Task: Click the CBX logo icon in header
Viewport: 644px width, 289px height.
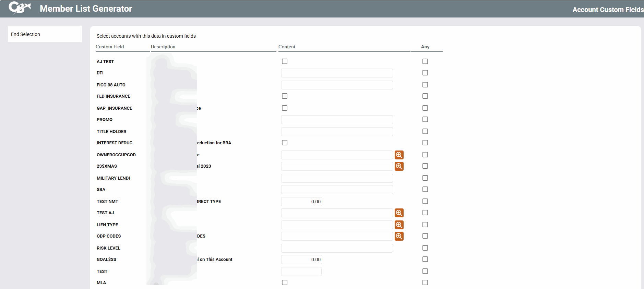Action: click(x=20, y=8)
